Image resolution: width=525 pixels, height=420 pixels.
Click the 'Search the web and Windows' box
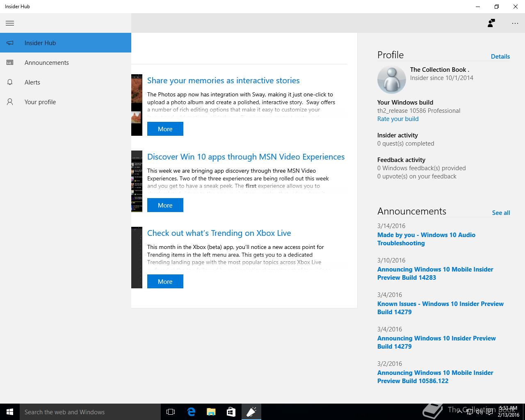[x=90, y=412]
